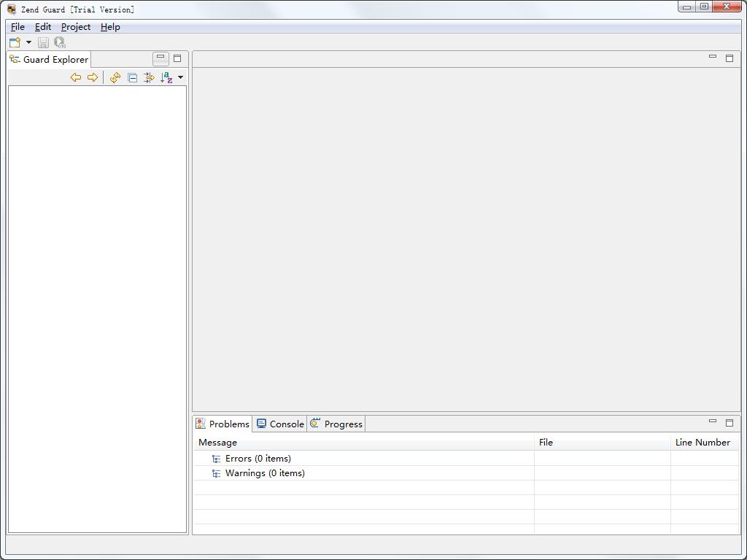
Task: Close the Zend Guard window
Action: point(727,7)
